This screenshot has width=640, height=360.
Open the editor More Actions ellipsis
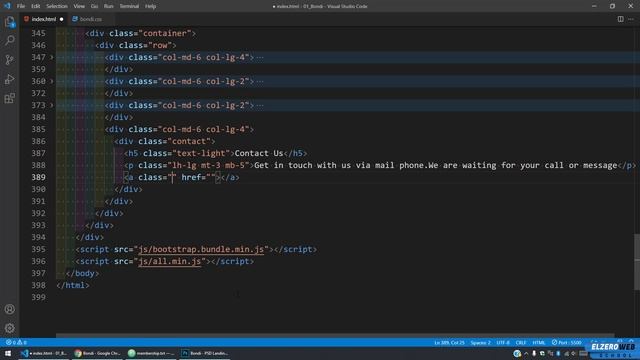(631, 19)
